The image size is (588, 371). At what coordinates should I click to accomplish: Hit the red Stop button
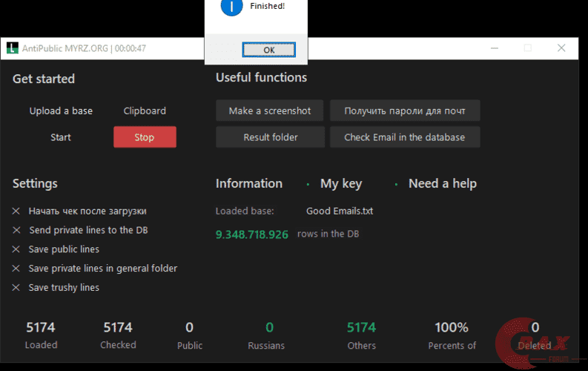[x=145, y=137]
